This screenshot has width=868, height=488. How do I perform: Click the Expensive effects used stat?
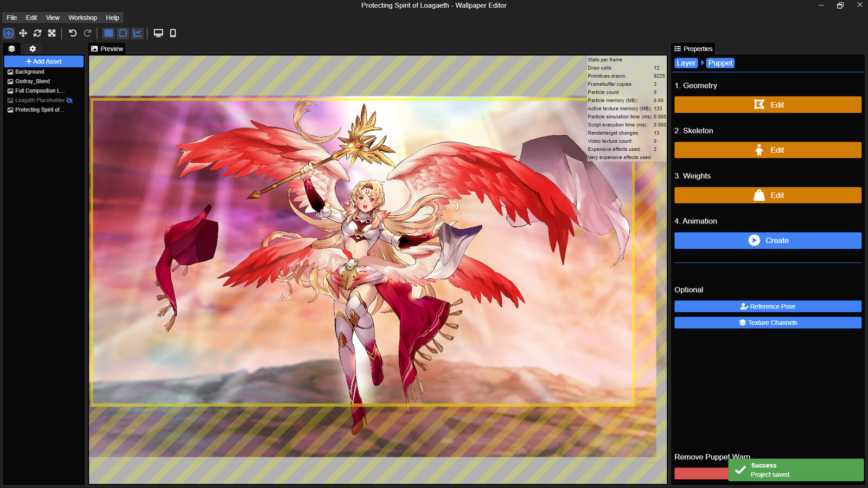point(626,149)
